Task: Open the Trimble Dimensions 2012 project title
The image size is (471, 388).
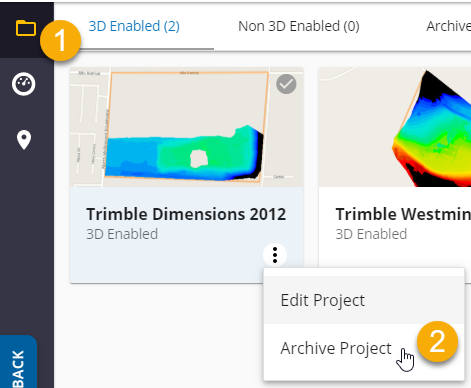Action: tap(186, 214)
